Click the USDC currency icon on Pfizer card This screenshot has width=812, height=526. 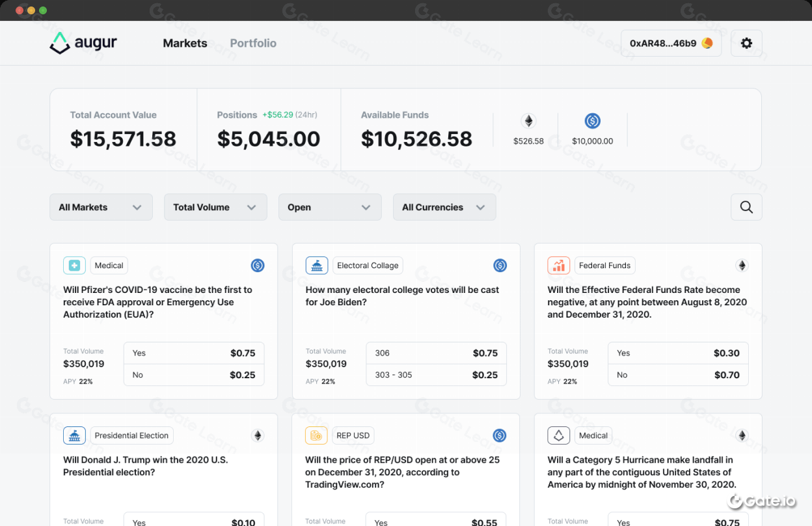pyautogui.click(x=258, y=266)
